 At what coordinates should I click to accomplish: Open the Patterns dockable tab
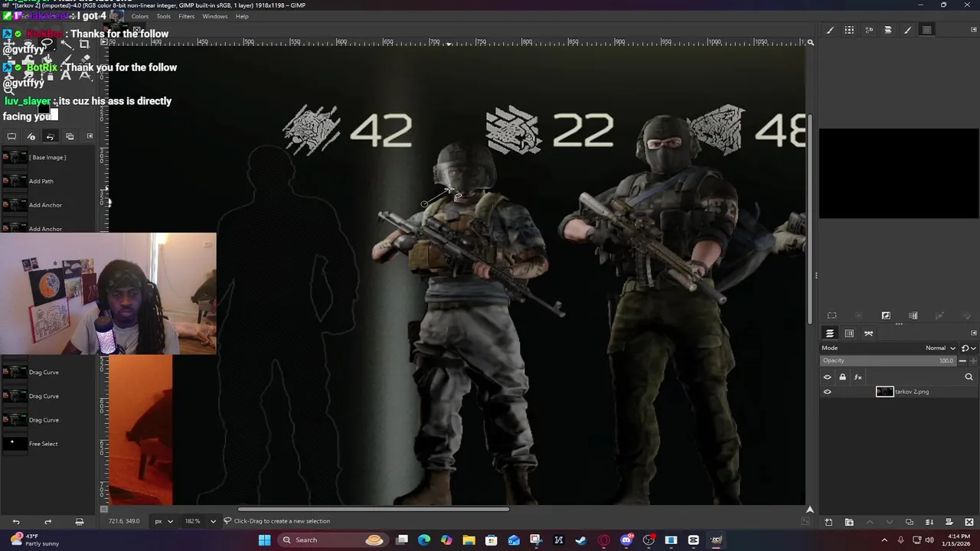(849, 30)
